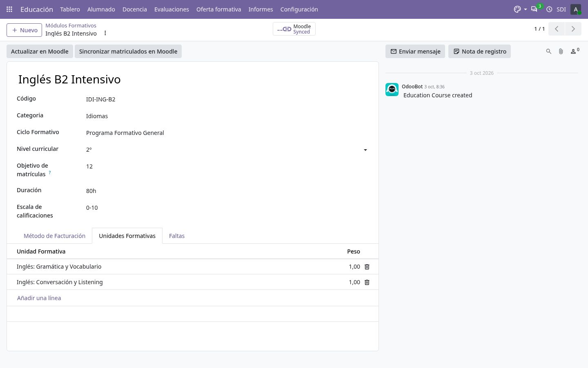
Task: Open the color palette theme icon
Action: click(517, 9)
